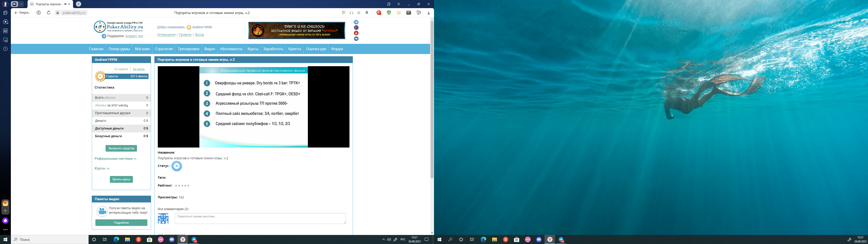Open a new tab with the plus button
Viewport: 868px width, 244px height.
pyautogui.click(x=78, y=4)
